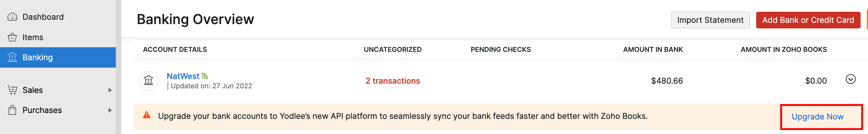Click the Amount in Bank column header
The image size is (868, 134).
click(x=653, y=50)
